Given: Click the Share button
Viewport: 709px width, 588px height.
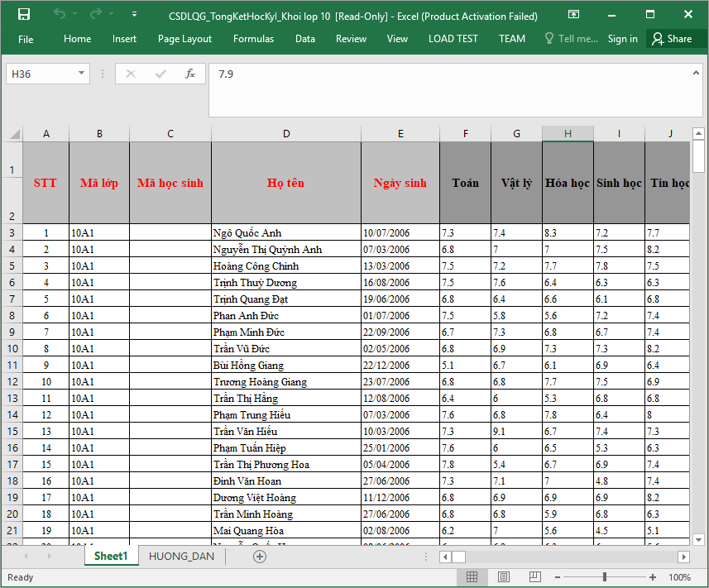Looking at the screenshot, I should click(671, 39).
